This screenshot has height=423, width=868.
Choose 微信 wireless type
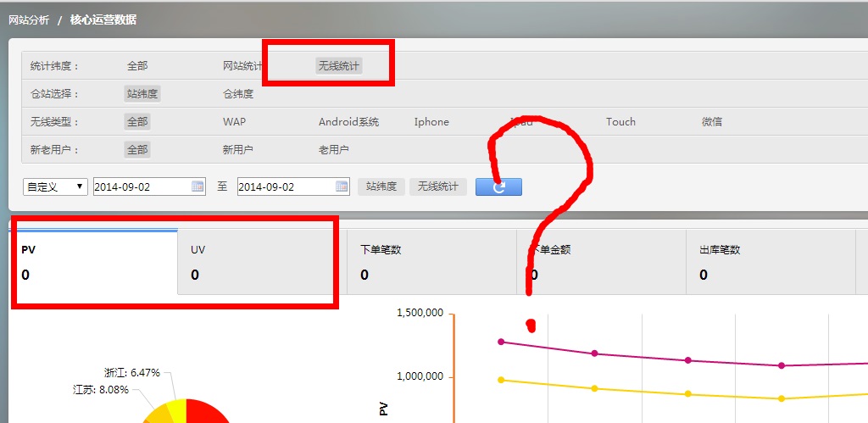click(711, 122)
